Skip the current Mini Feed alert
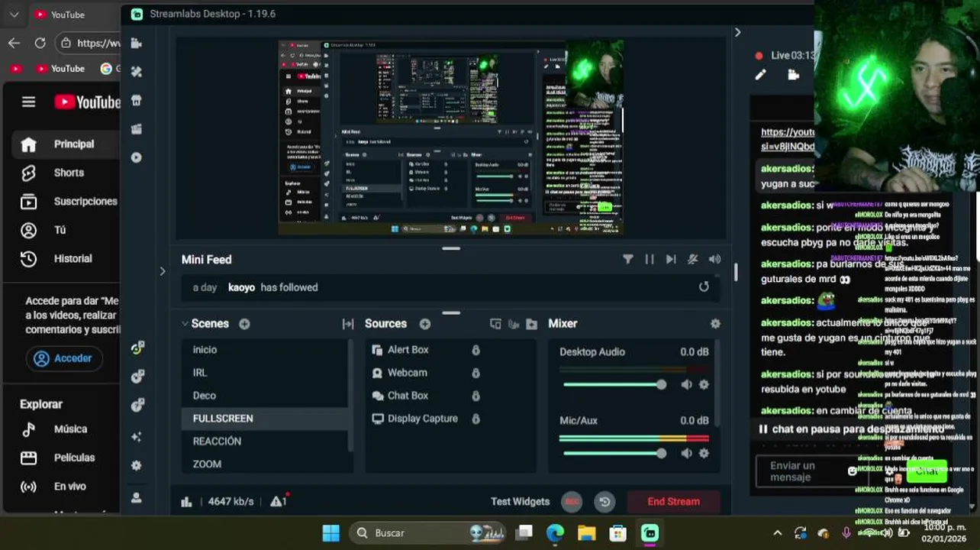The width and height of the screenshot is (980, 550). pos(670,259)
